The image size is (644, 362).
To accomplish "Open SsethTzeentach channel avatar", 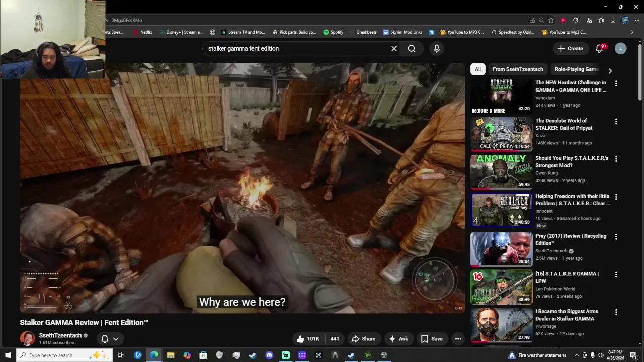I will coord(28,338).
